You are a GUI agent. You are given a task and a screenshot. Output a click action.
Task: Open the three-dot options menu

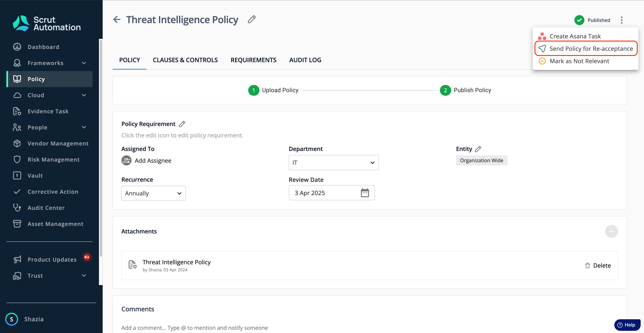pos(622,20)
